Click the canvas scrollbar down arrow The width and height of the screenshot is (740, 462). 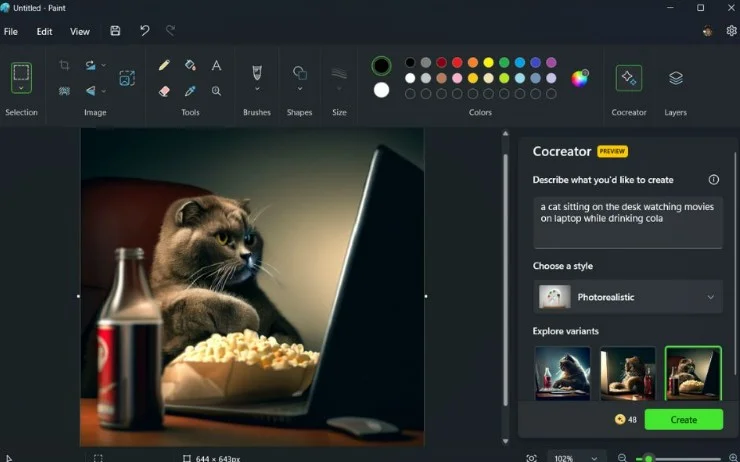pos(505,441)
